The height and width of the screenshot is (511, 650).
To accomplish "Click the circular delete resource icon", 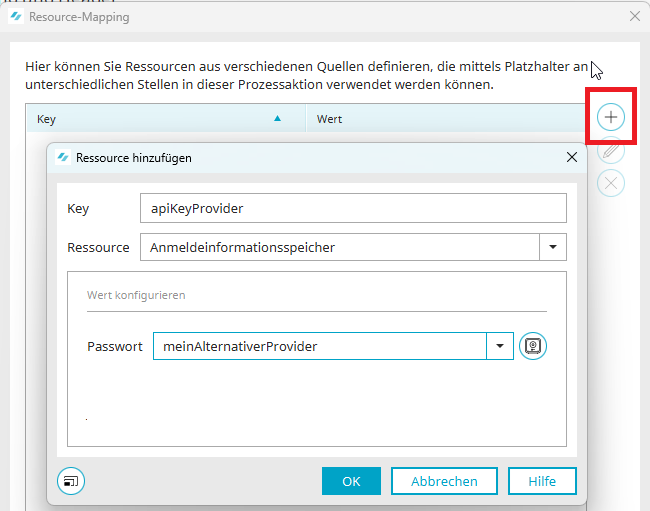I will click(x=611, y=183).
